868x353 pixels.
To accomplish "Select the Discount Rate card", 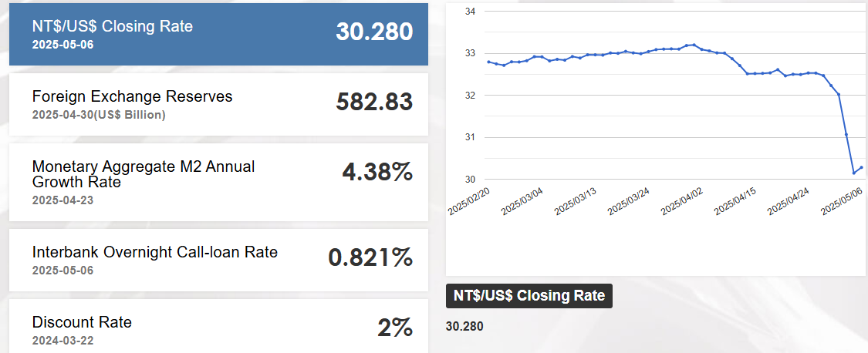I will [x=218, y=328].
